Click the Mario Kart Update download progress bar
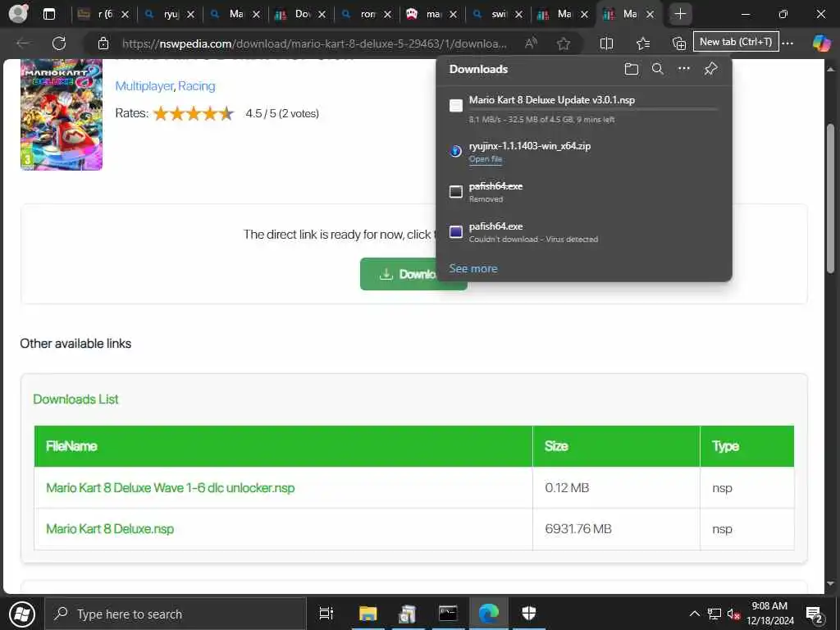Screen dimensions: 840x630 coord(593,110)
